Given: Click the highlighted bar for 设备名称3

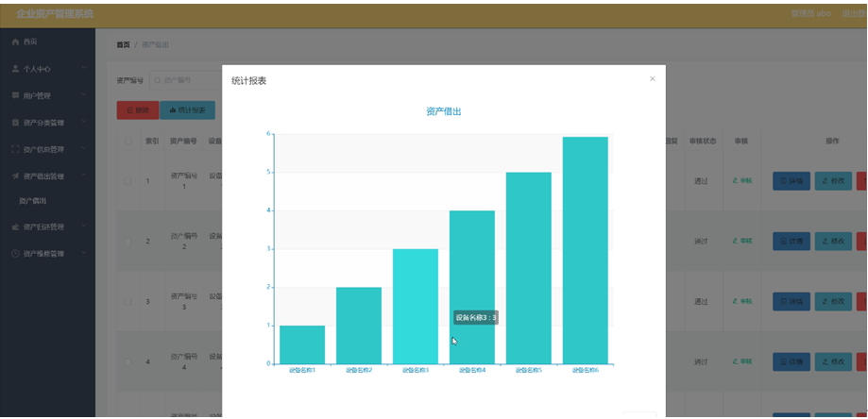Looking at the screenshot, I should tap(416, 307).
